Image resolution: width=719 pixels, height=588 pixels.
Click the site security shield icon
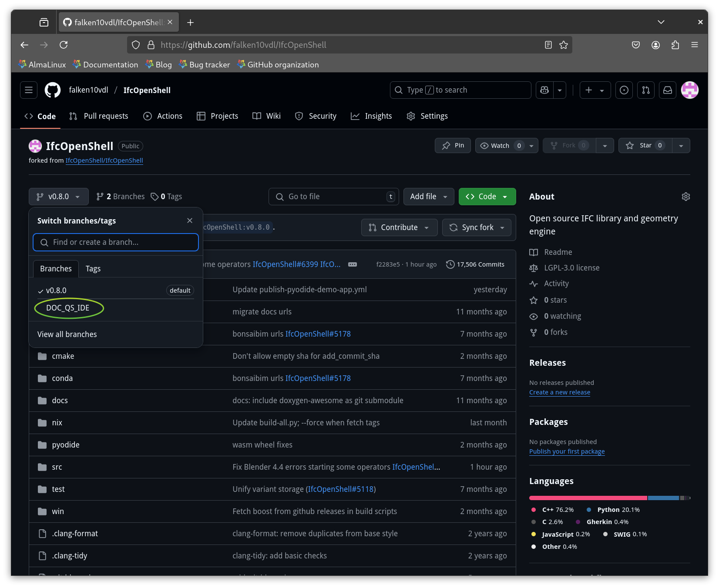coord(136,45)
